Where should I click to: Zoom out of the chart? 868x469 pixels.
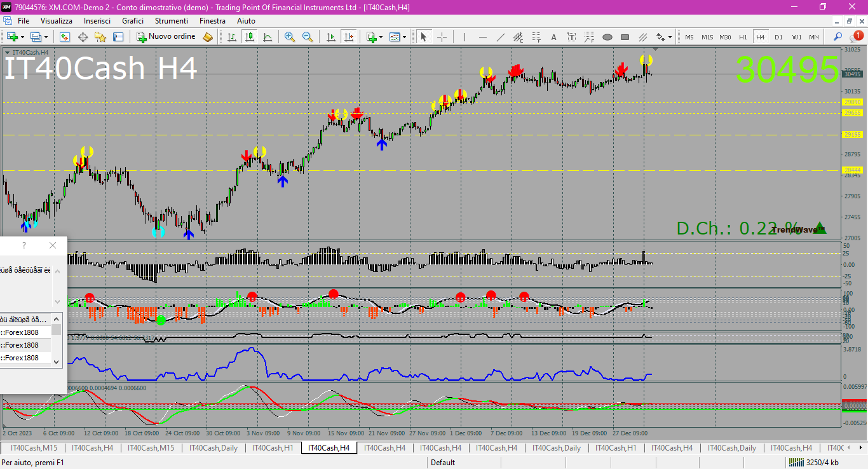308,37
